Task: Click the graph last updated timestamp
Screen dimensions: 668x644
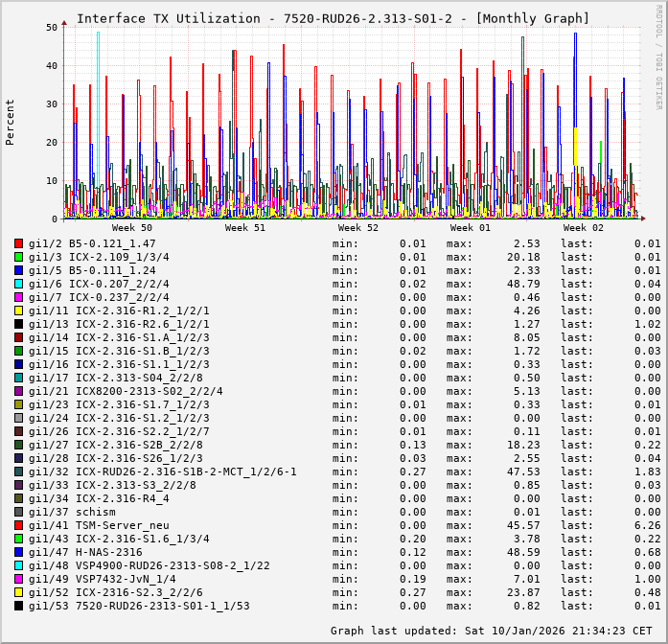Action: click(497, 631)
